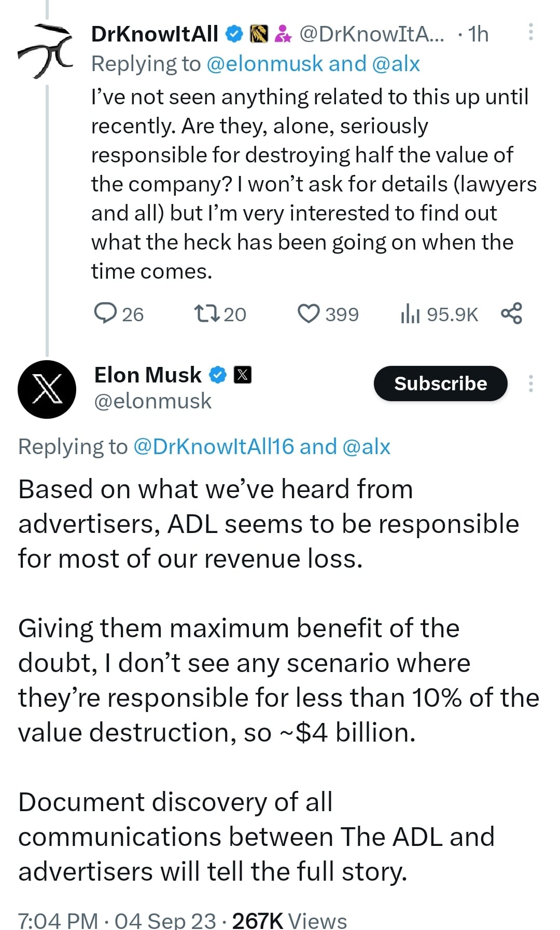Like DrKnowItAll's tweet with the heart
Screen dimensions: 560x930
[x=309, y=313]
